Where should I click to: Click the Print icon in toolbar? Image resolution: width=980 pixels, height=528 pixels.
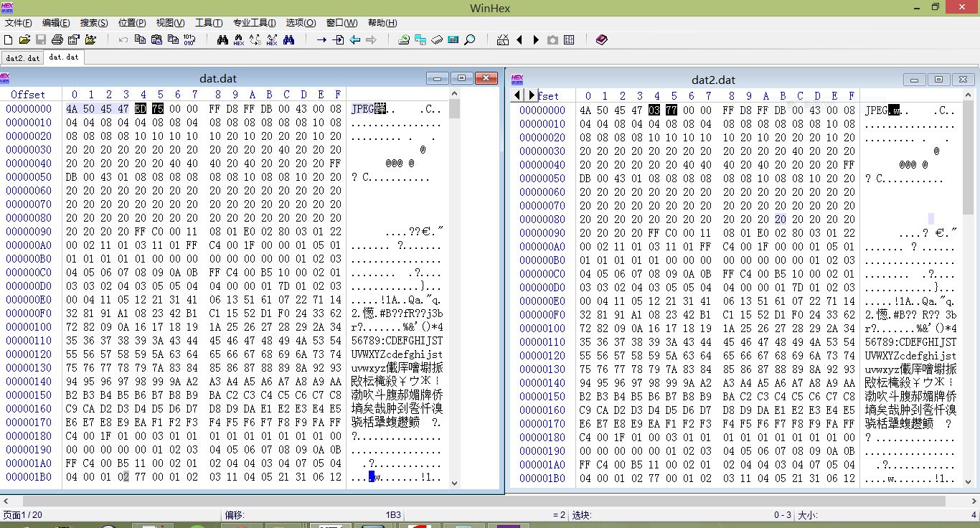coord(57,39)
